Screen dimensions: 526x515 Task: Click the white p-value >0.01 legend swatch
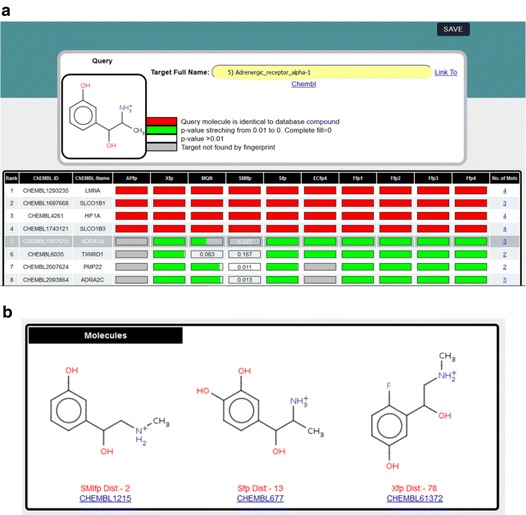click(161, 139)
